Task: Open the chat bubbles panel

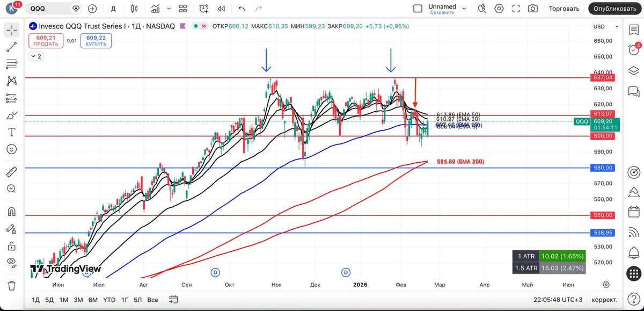Action: pos(633,91)
